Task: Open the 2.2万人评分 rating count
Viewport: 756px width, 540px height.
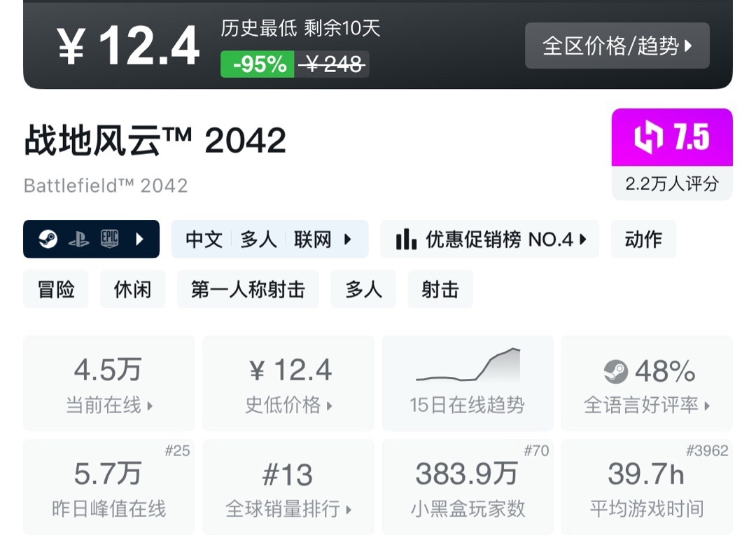Action: [672, 184]
